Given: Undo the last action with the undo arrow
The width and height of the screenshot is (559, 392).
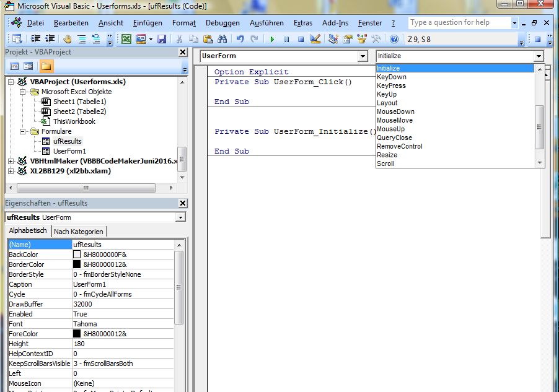Looking at the screenshot, I should (x=240, y=39).
